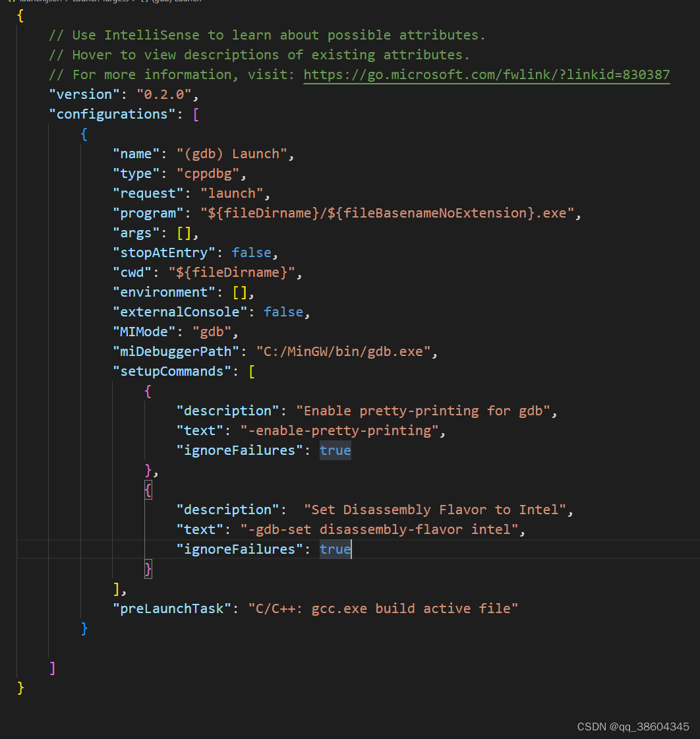
Task: Click the "preLaunchTask" key
Action: tap(171, 609)
